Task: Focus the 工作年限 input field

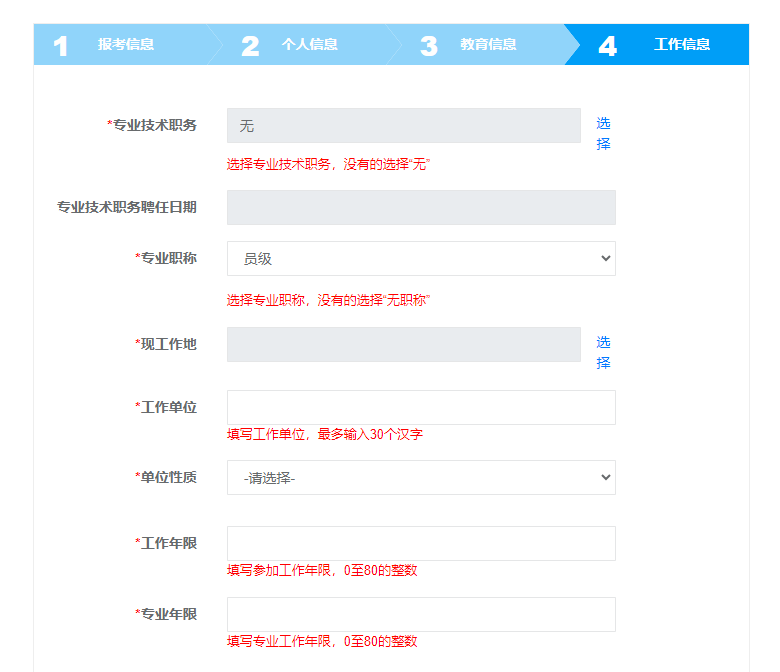Action: [x=421, y=543]
